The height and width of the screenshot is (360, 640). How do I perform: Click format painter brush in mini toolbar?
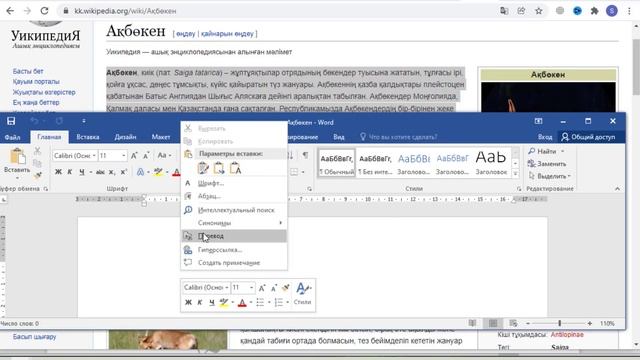point(286,288)
